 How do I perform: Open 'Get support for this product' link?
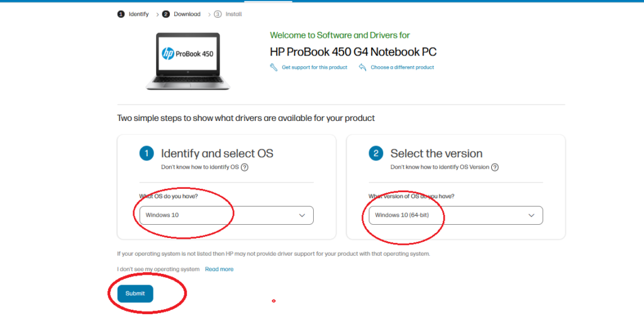point(314,67)
